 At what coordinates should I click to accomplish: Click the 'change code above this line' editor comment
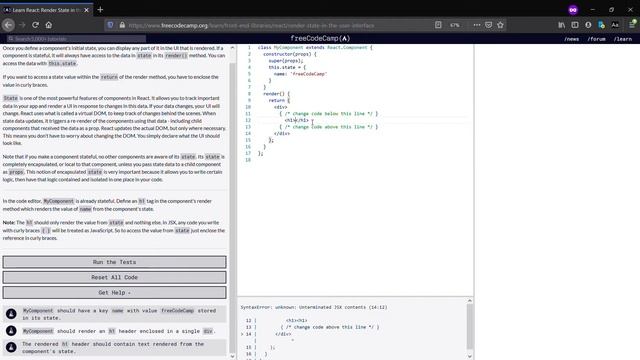pyautogui.click(x=329, y=127)
